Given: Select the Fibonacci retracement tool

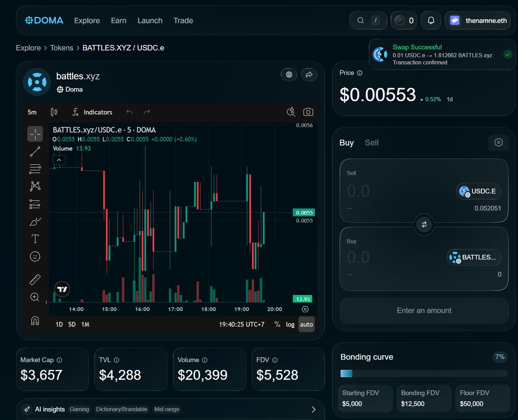Looking at the screenshot, I should tap(35, 169).
